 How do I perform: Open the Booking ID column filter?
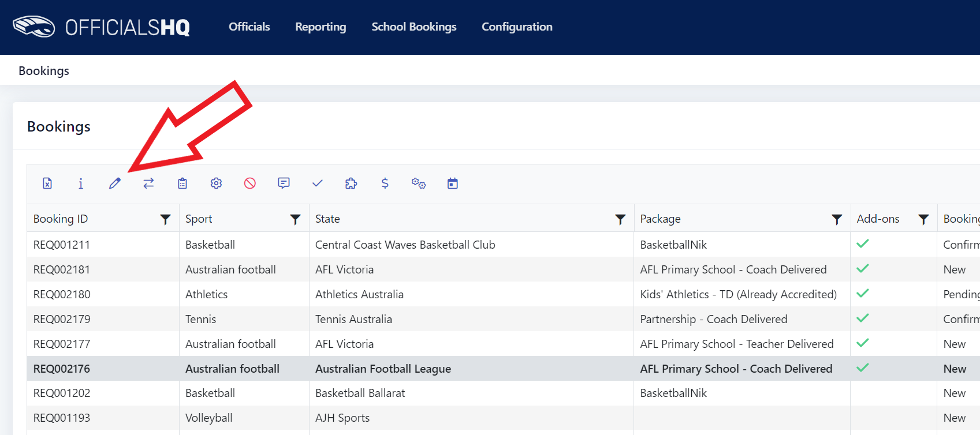coord(165,219)
